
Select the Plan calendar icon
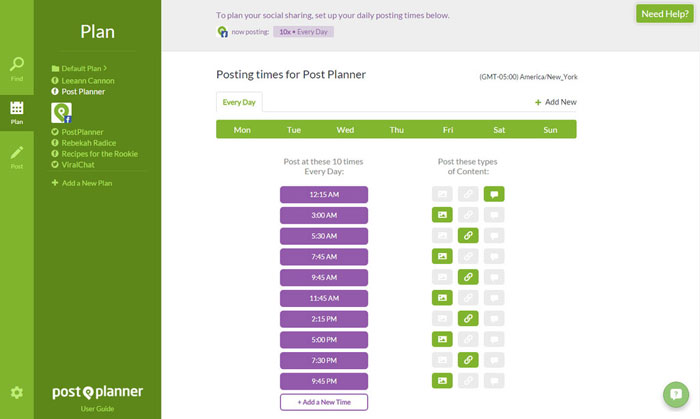(x=17, y=109)
